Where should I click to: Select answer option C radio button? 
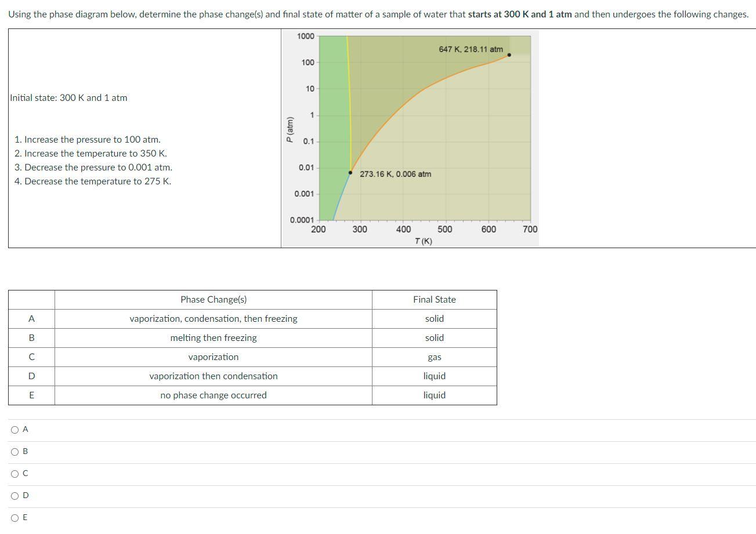(x=15, y=474)
